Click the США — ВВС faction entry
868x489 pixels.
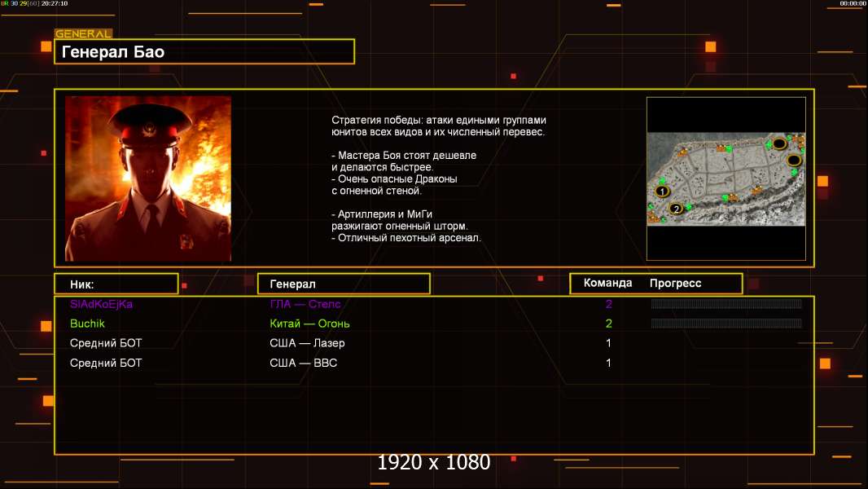point(303,363)
